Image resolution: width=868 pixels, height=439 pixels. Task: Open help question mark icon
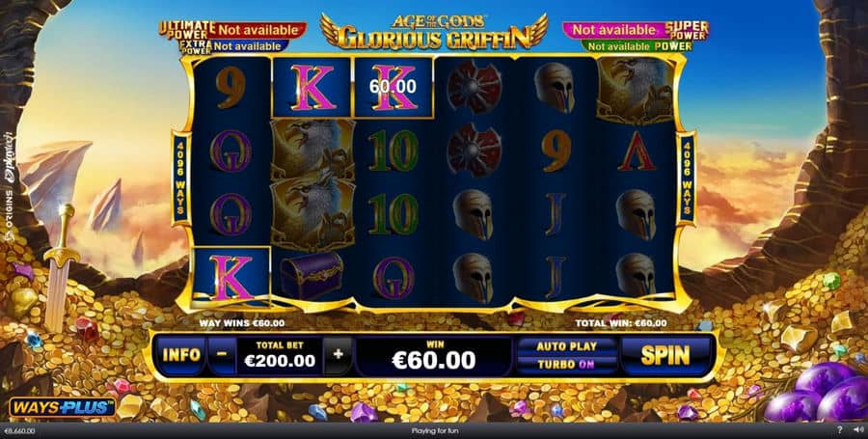click(839, 430)
